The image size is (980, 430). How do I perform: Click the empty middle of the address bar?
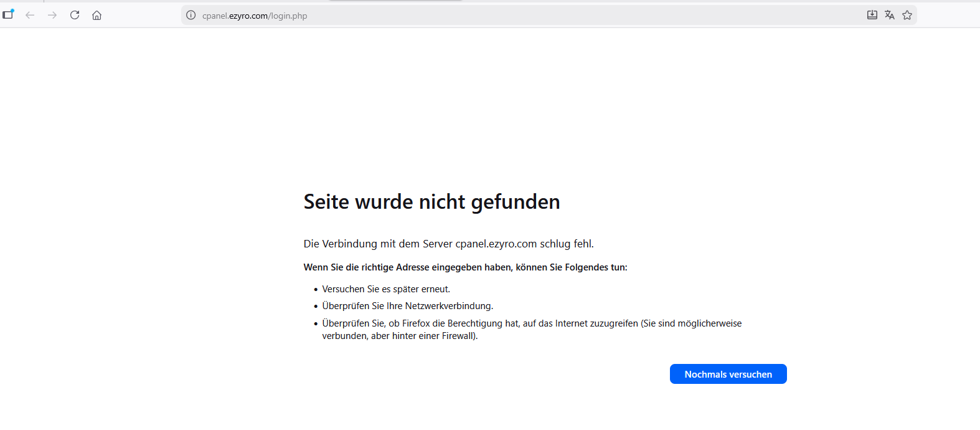coord(560,15)
